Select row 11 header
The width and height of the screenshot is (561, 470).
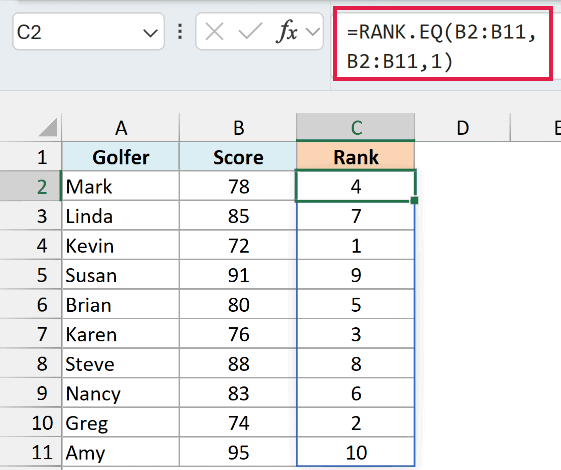tap(31, 452)
